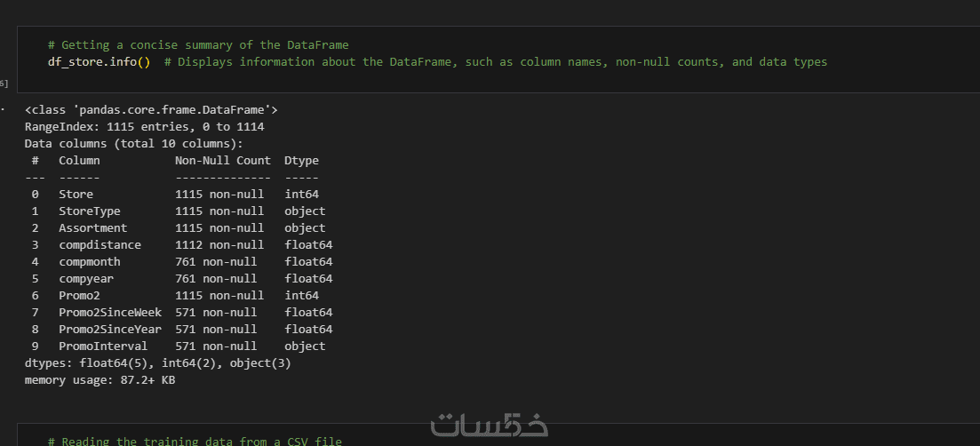980x446 pixels.
Task: Click the StoreType row in output
Action: (x=178, y=211)
